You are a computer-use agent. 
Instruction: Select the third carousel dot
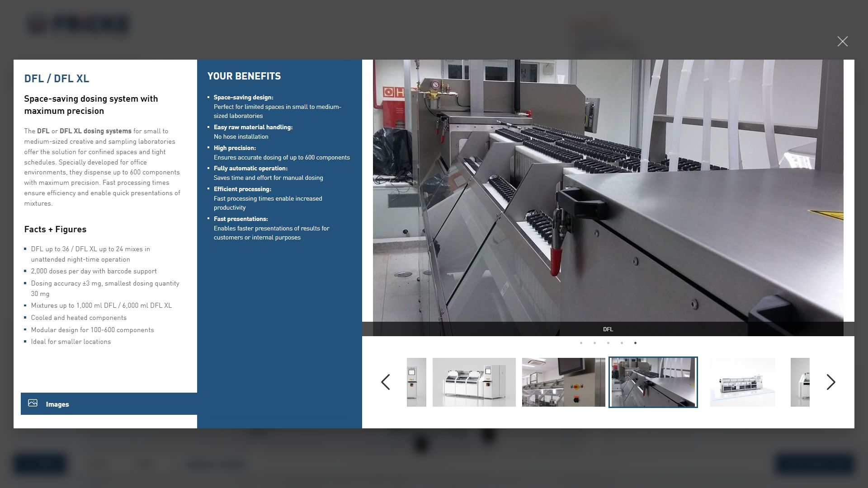608,343
